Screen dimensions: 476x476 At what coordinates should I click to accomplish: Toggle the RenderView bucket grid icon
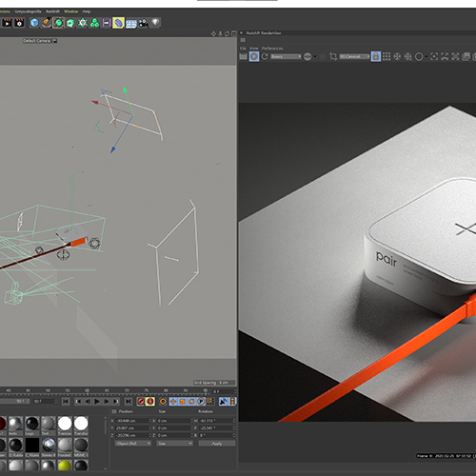click(x=387, y=56)
